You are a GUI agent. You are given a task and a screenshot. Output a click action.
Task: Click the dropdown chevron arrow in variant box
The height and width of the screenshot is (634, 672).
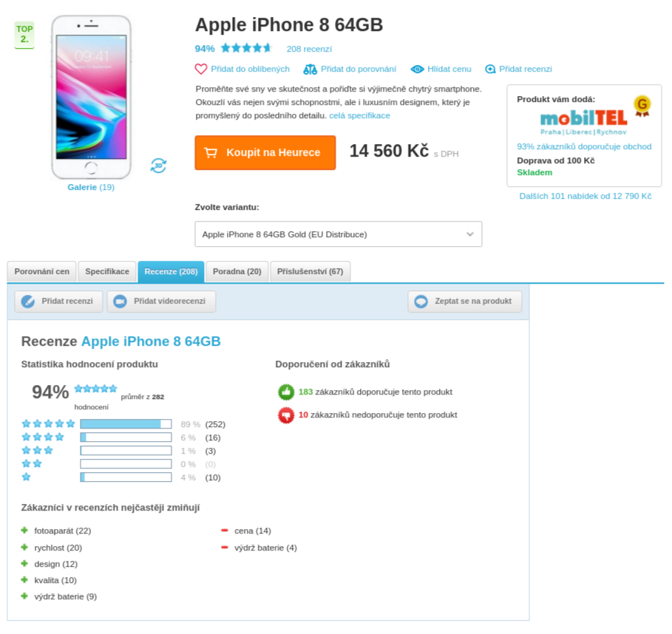469,234
